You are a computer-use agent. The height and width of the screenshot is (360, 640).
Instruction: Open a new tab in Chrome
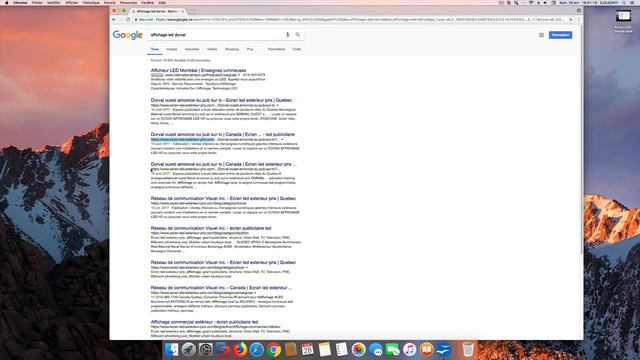[192, 11]
